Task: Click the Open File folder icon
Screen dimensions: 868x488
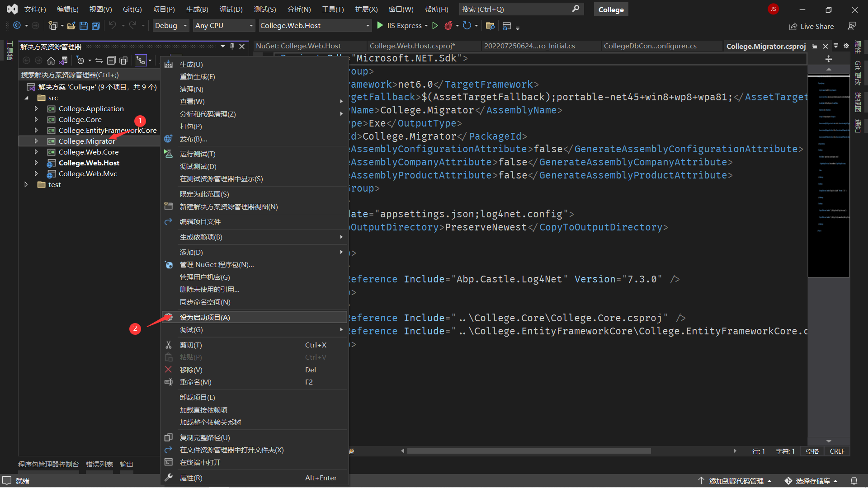Action: pyautogui.click(x=71, y=26)
